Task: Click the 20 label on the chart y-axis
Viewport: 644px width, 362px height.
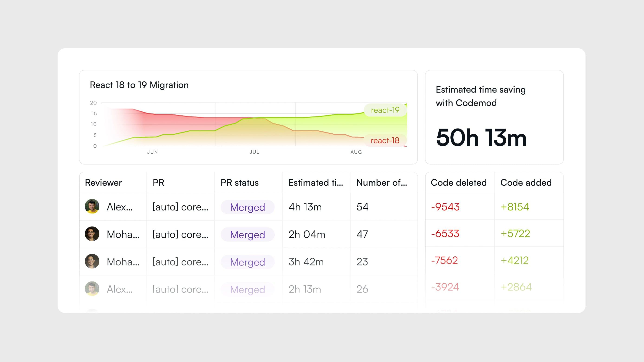Action: coord(93,103)
